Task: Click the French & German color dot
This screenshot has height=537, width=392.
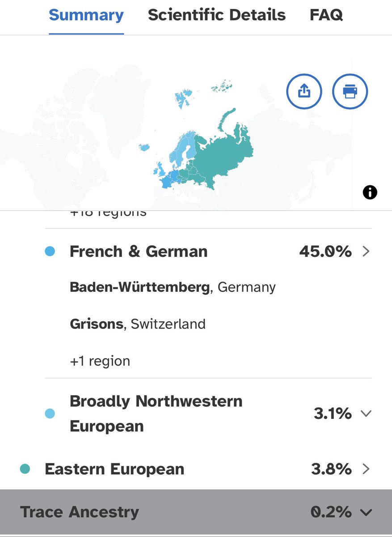Action: tap(50, 251)
